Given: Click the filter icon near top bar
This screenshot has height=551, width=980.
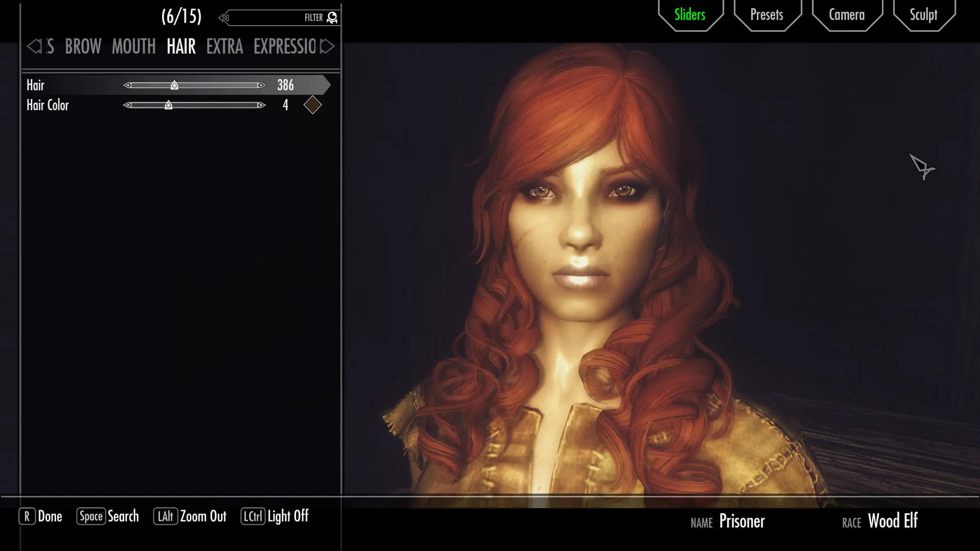Looking at the screenshot, I should (332, 17).
